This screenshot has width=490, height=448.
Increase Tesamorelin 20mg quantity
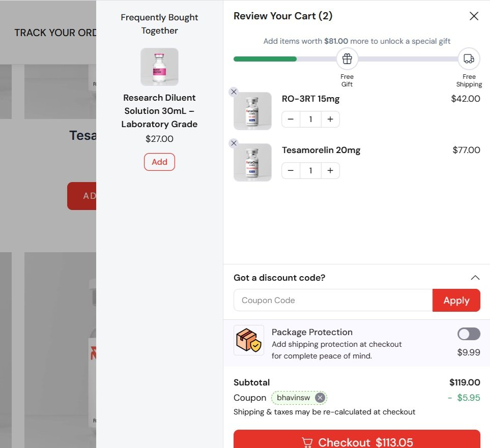tap(330, 170)
